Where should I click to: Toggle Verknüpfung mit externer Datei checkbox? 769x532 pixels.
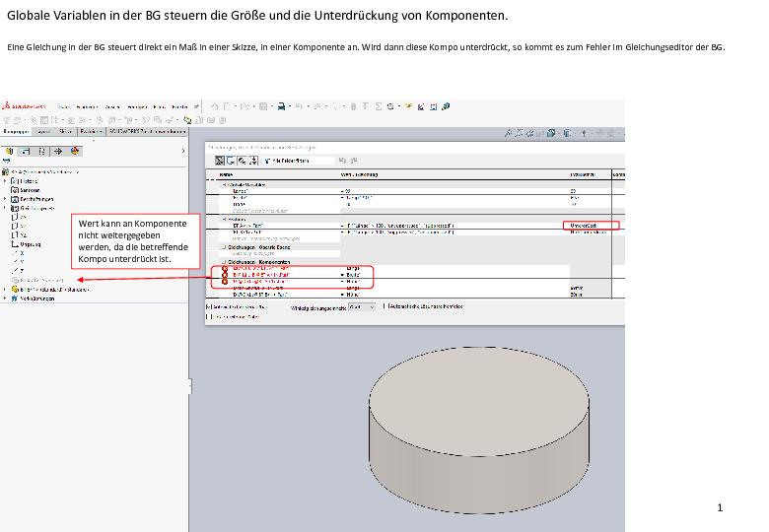[209, 317]
